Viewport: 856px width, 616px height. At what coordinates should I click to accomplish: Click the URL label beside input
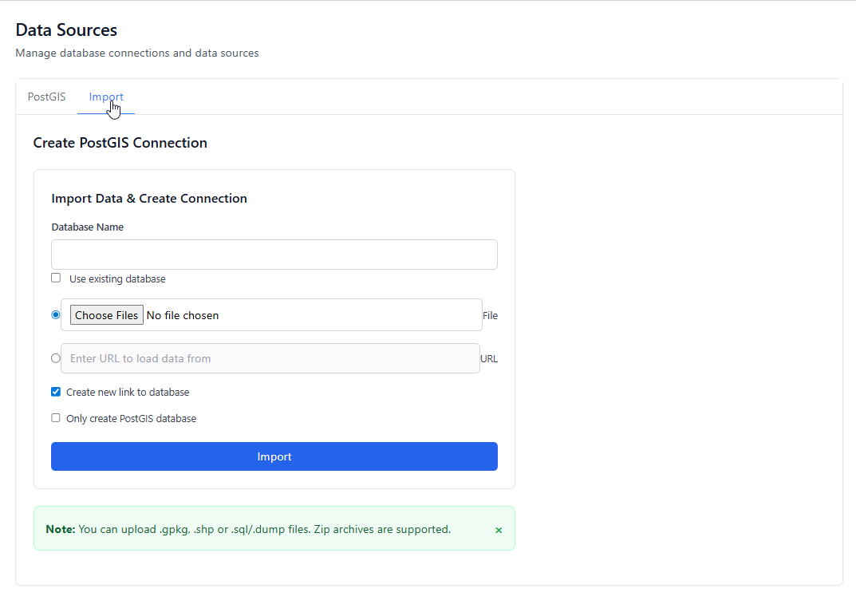coord(489,359)
